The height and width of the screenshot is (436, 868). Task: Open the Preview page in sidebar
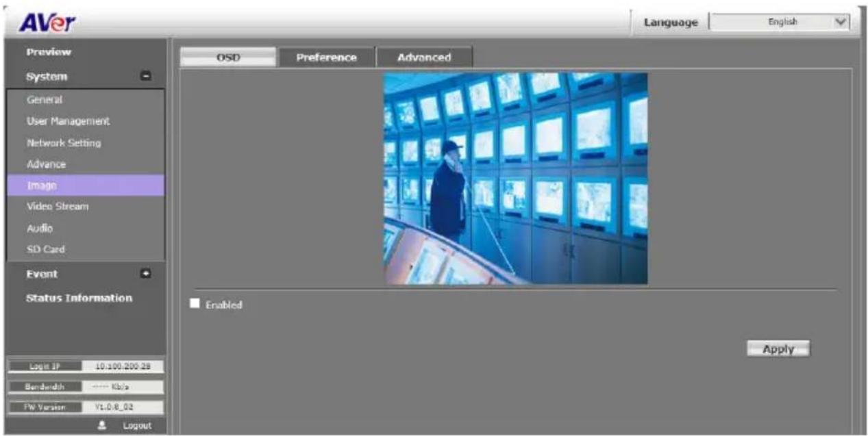49,52
